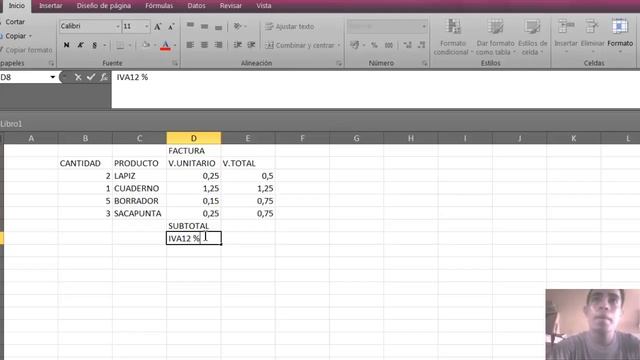Image resolution: width=640 pixels, height=360 pixels.
Task: Open the number format dropdown
Action: coord(424,27)
